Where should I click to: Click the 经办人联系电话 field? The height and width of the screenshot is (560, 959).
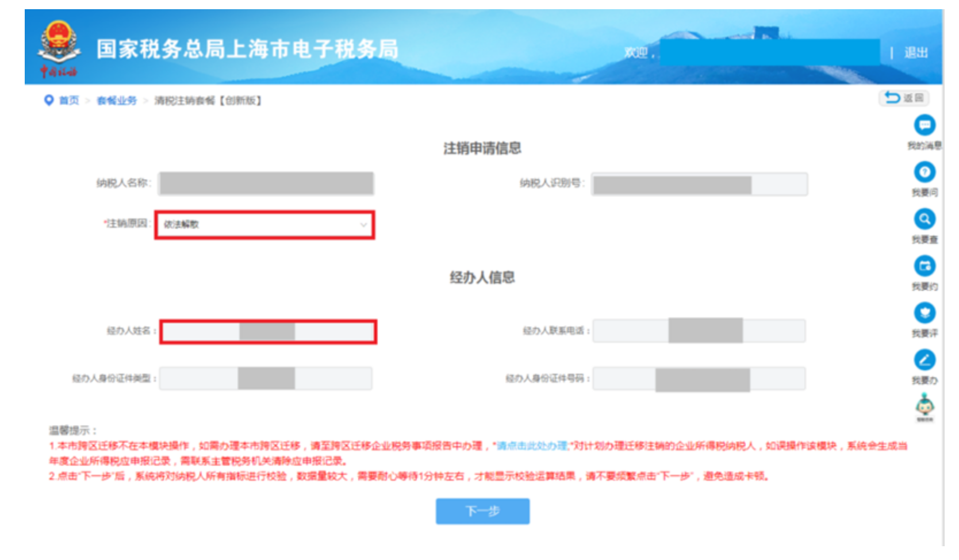click(x=699, y=331)
